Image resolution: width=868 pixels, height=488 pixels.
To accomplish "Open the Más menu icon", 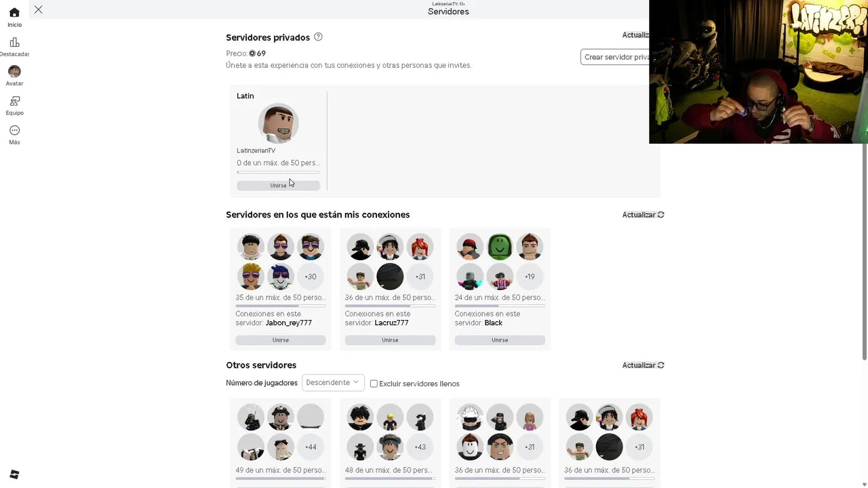I will pos(14,130).
